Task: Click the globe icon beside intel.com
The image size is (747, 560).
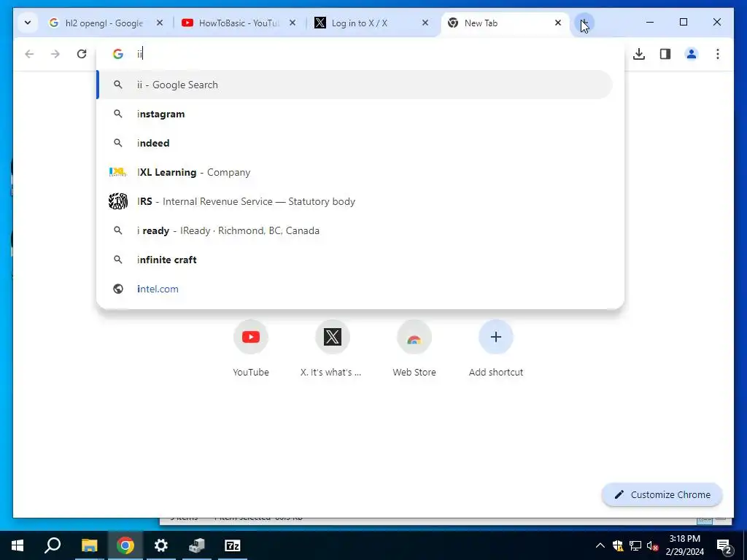Action: 117,289
